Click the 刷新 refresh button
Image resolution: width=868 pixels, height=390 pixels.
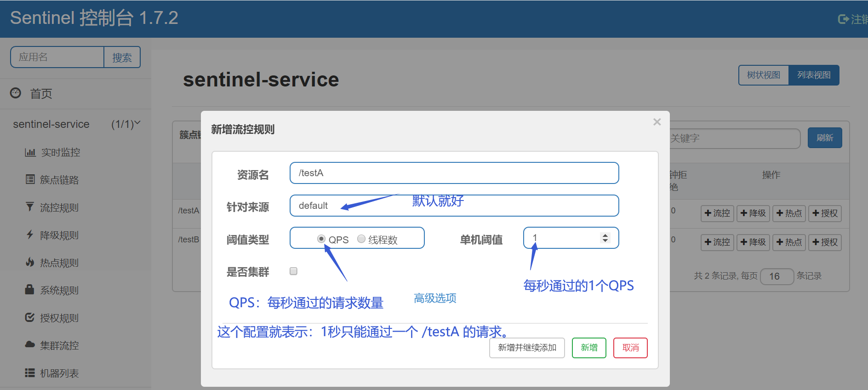pos(825,138)
